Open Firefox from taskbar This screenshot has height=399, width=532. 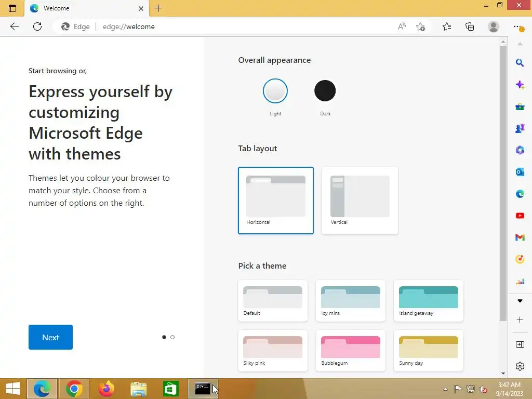click(106, 389)
